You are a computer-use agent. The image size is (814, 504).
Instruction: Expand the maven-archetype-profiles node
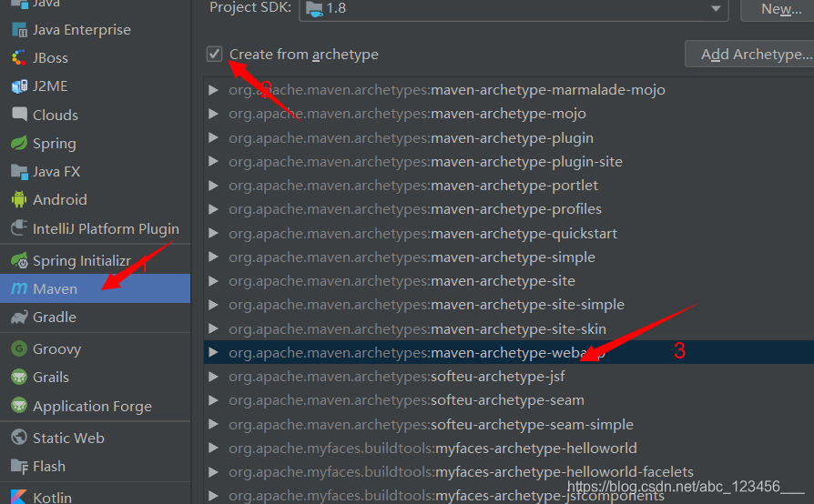click(213, 209)
